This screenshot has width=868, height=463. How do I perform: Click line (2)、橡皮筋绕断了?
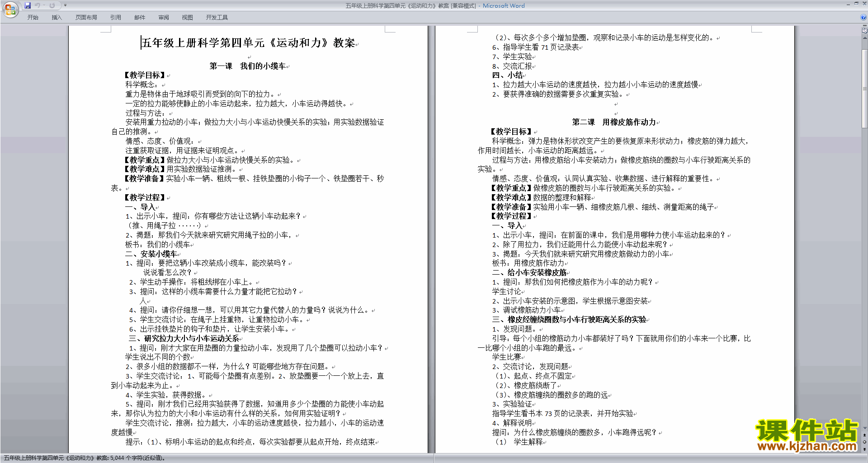[526, 385]
